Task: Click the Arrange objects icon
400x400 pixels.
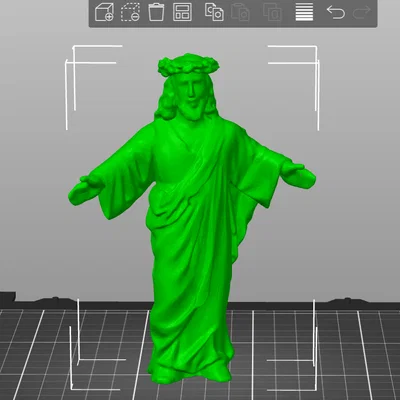Action: coord(182,12)
